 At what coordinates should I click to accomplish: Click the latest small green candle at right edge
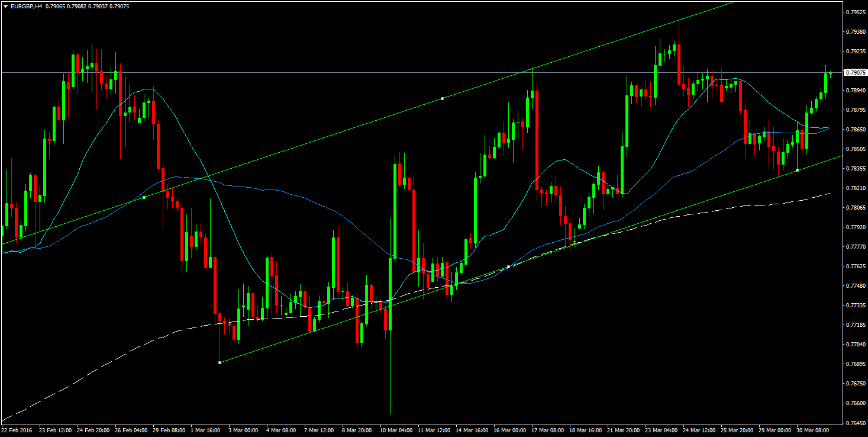831,73
